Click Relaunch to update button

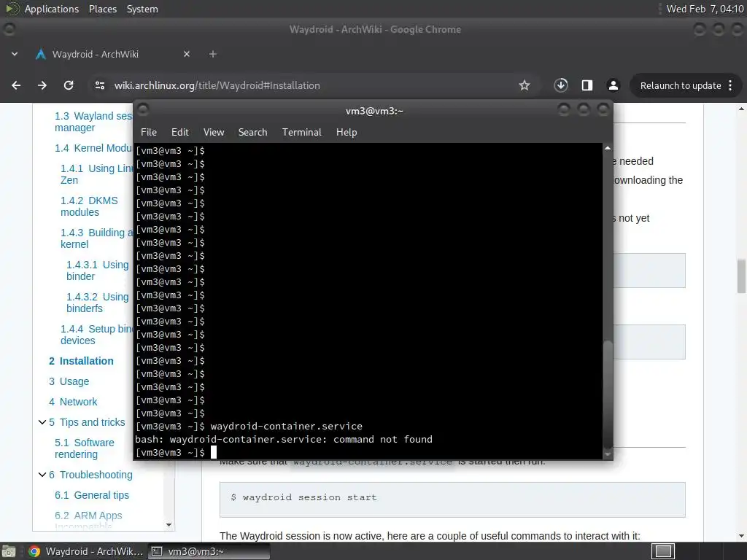click(x=681, y=86)
